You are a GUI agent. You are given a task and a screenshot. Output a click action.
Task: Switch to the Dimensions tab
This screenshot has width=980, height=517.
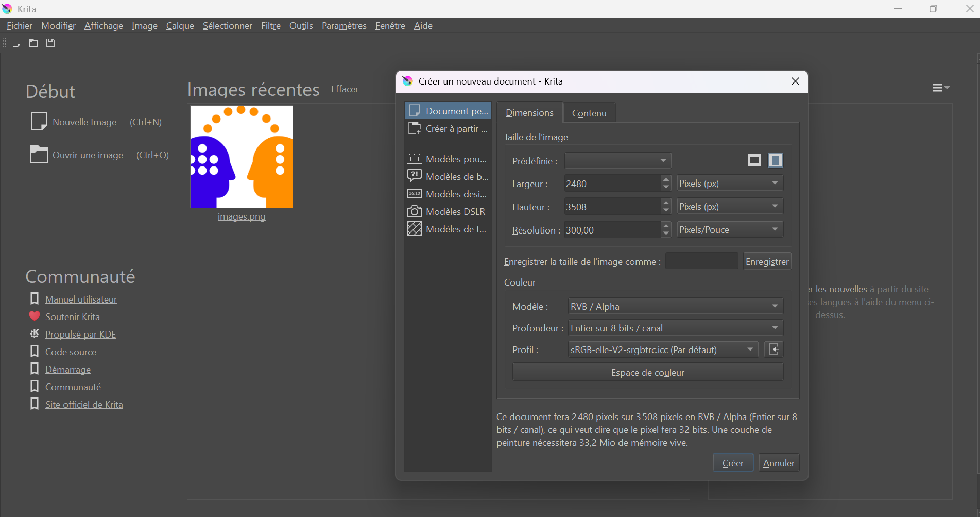coord(529,112)
